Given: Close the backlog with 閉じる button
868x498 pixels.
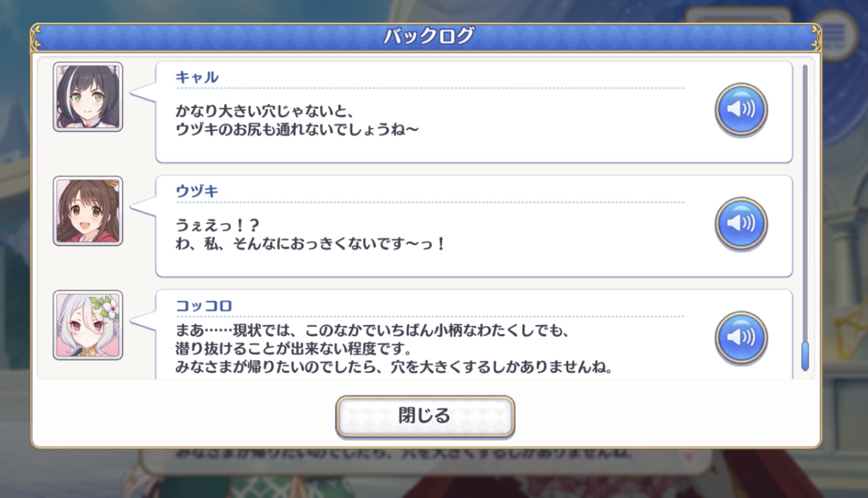Looking at the screenshot, I should coord(425,416).
